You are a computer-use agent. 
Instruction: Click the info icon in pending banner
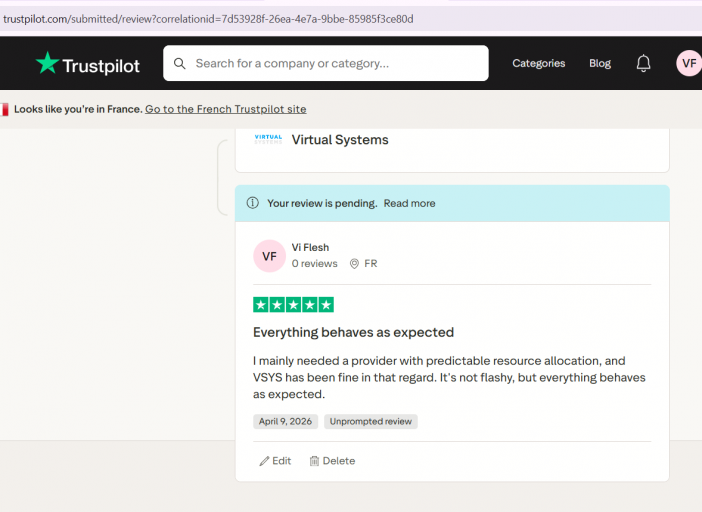pyautogui.click(x=253, y=203)
